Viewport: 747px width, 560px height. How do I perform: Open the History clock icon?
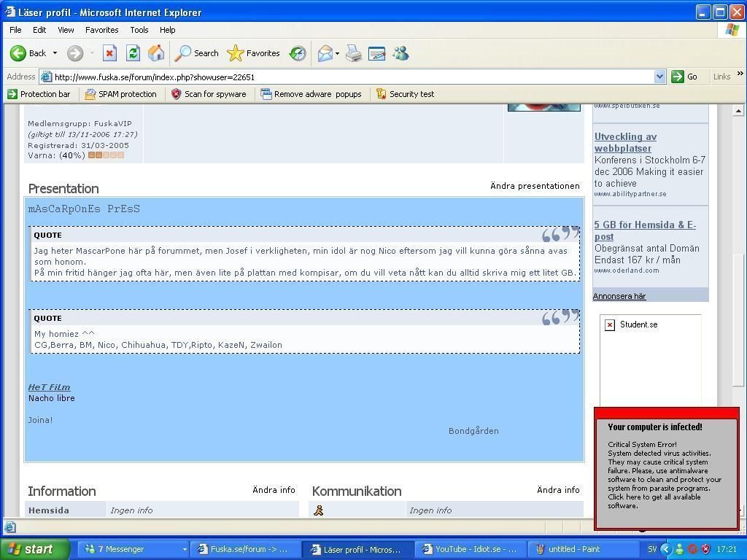pos(298,53)
